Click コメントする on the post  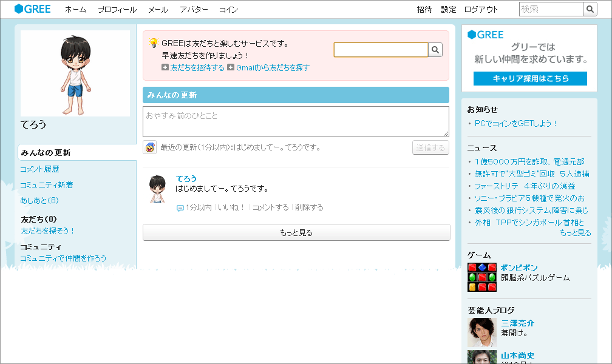[x=271, y=207]
